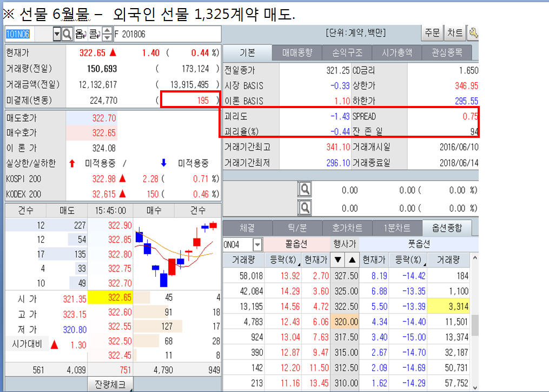Open the symbol search magnifier icon

point(68,34)
